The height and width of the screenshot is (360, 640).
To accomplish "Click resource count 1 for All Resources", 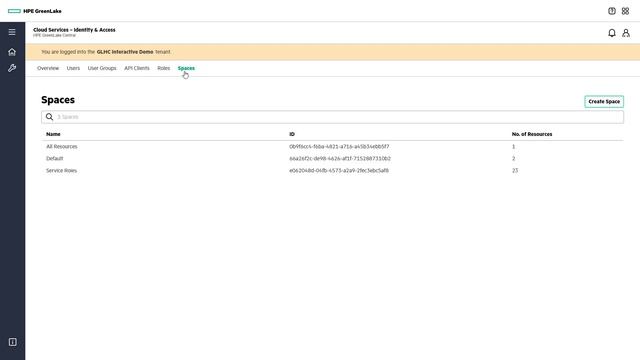I will pyautogui.click(x=513, y=147).
